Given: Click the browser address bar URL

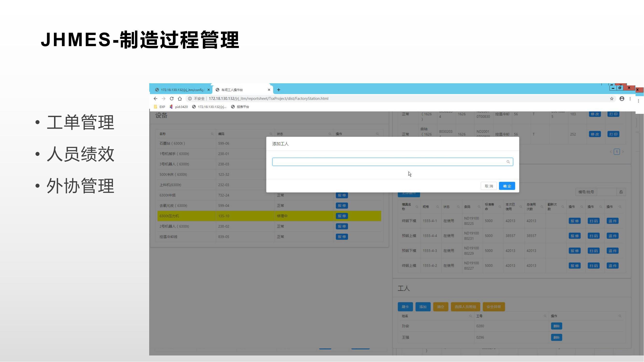Looking at the screenshot, I should pos(269,99).
